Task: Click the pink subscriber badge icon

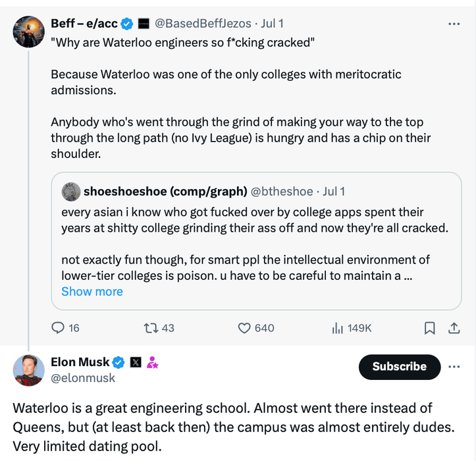Action: (x=152, y=362)
